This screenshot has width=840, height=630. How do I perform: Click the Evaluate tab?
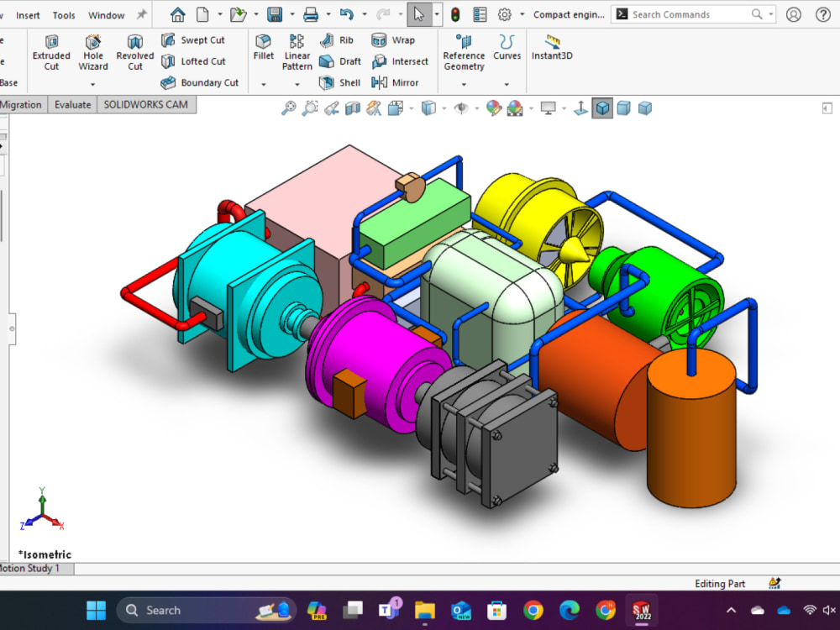(72, 104)
